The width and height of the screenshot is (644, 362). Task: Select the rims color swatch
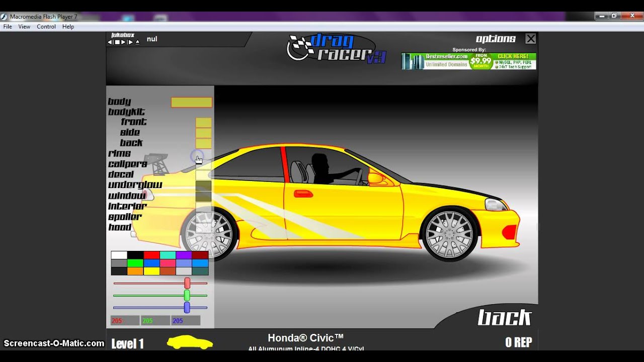click(x=203, y=154)
